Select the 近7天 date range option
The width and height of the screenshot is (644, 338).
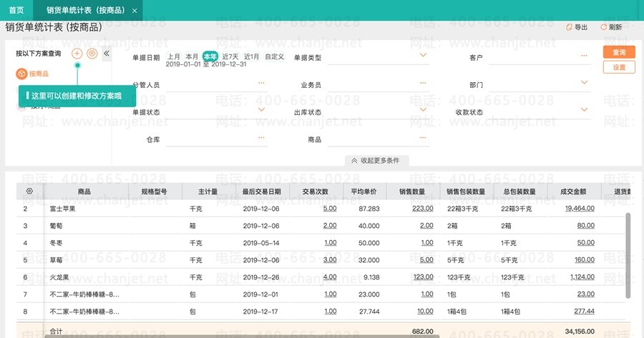pyautogui.click(x=230, y=56)
